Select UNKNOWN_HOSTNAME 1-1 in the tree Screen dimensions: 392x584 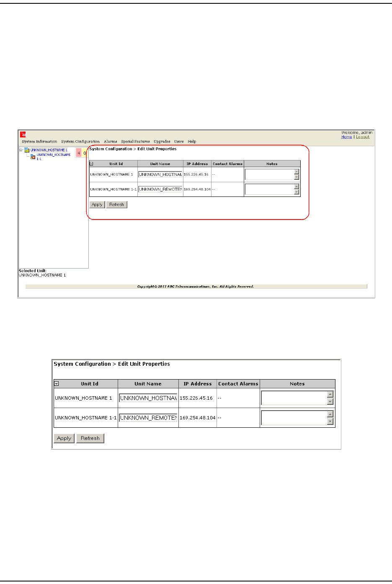(54, 157)
